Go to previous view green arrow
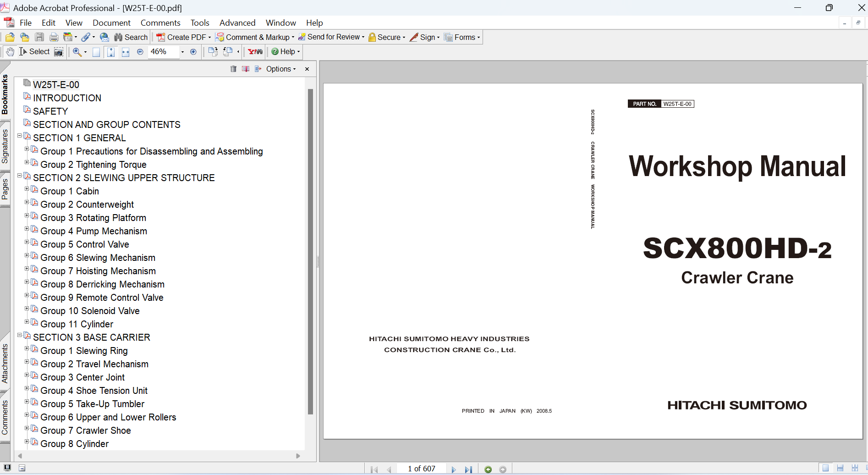868x475 pixels. [488, 469]
